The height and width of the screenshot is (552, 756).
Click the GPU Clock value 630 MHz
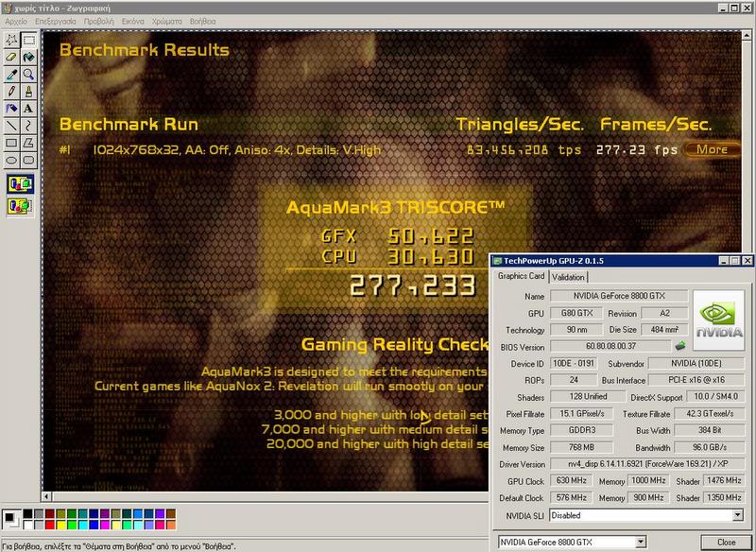pyautogui.click(x=572, y=481)
